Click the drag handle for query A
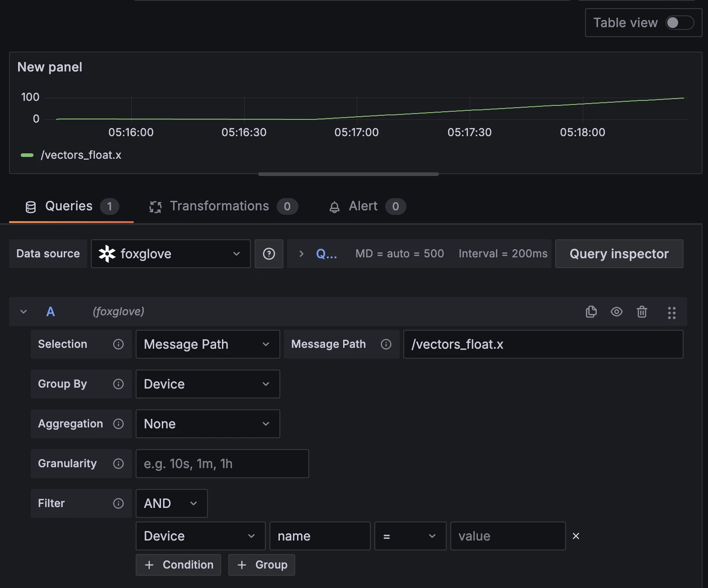This screenshot has width=708, height=588. pos(672,313)
